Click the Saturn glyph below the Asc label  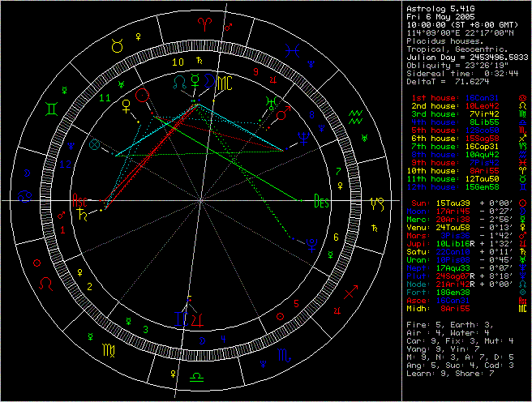pyautogui.click(x=82, y=216)
